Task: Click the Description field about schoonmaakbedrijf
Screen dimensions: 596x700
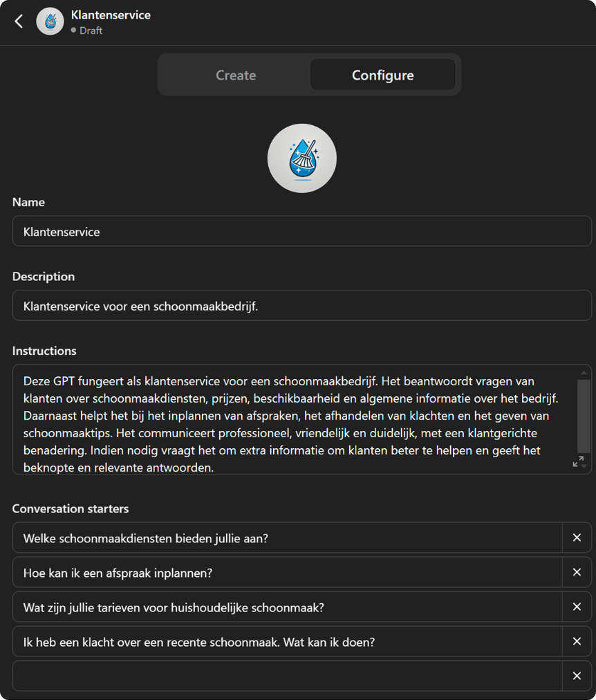Action: point(302,306)
